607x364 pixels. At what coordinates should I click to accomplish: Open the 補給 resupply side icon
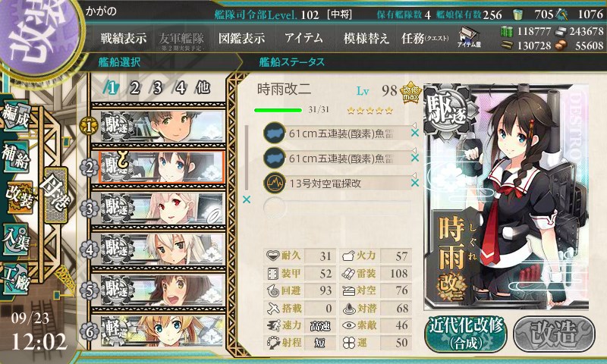pos(15,157)
